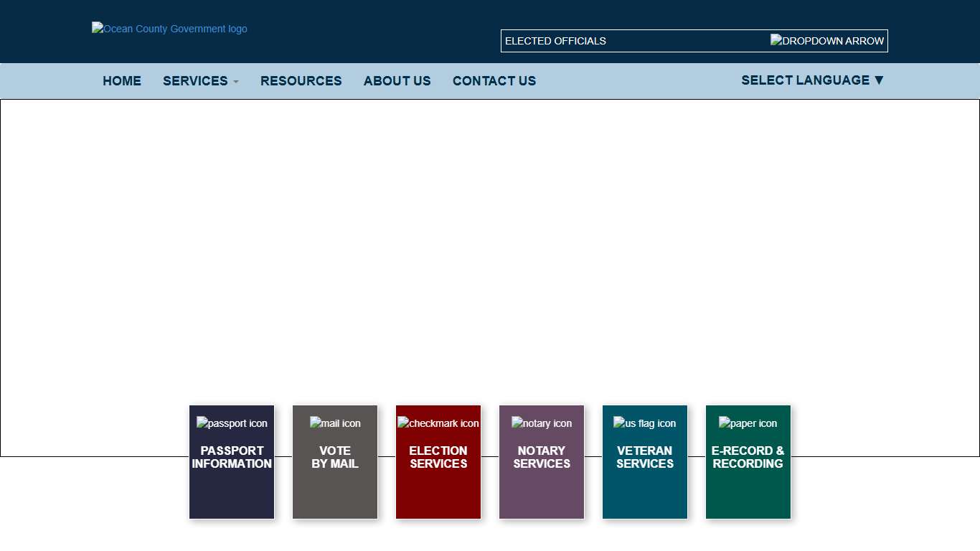Click the US flag icon image
The image size is (980, 551).
pyautogui.click(x=645, y=423)
